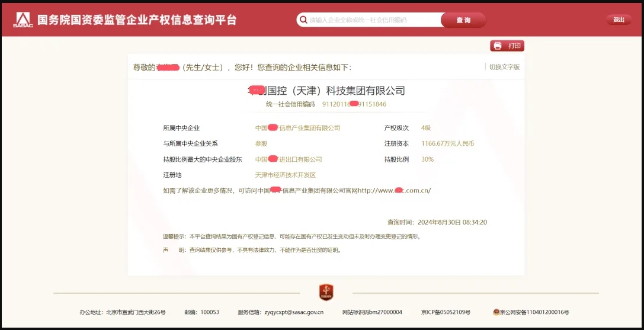Click the 打印 print button
Image resolution: width=644 pixels, height=330 pixels.
pyautogui.click(x=507, y=46)
